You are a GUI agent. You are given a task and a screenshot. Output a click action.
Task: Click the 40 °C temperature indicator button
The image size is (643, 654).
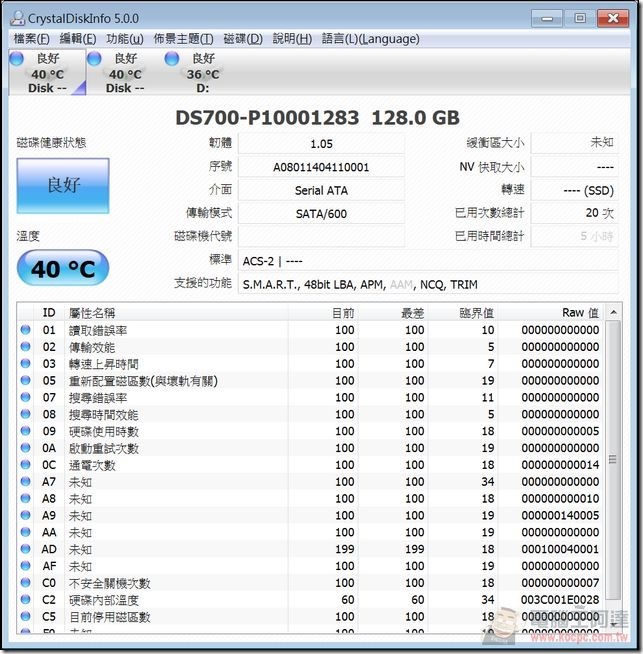[63, 268]
